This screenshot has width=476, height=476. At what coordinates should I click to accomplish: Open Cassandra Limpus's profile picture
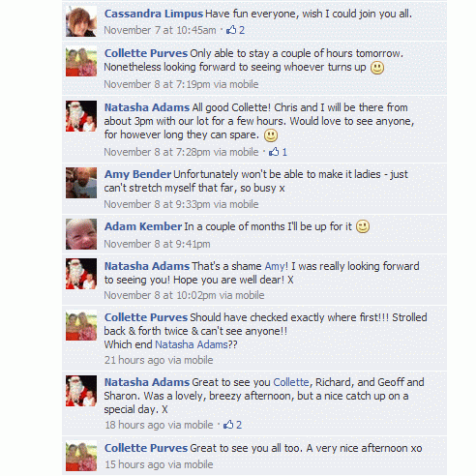81,21
